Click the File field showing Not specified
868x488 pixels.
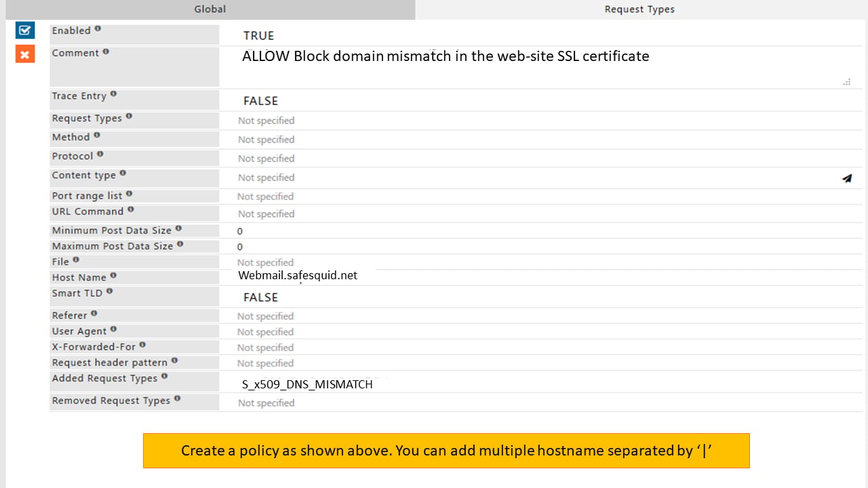(x=539, y=262)
